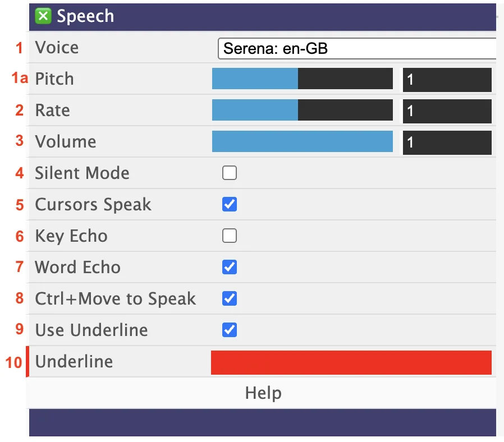The image size is (504, 442).
Task: Close the Speech panel
Action: tap(43, 16)
